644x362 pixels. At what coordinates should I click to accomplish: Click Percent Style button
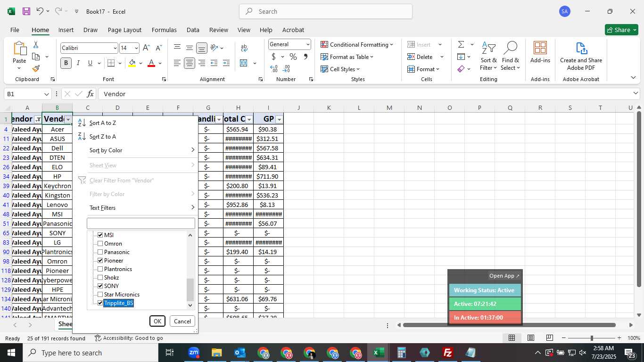[x=293, y=57]
